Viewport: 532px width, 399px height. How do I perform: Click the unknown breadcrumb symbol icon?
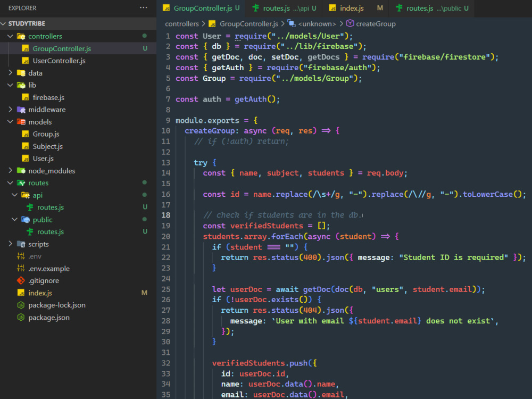pyautogui.click(x=292, y=23)
